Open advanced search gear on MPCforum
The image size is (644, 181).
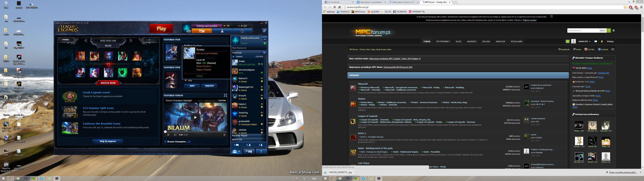(613, 31)
